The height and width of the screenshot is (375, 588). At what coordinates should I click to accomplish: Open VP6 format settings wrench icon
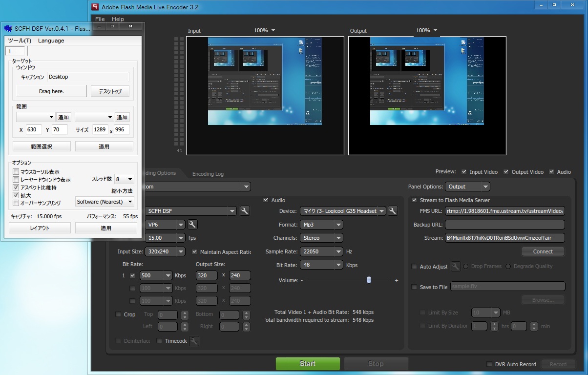pyautogui.click(x=192, y=225)
